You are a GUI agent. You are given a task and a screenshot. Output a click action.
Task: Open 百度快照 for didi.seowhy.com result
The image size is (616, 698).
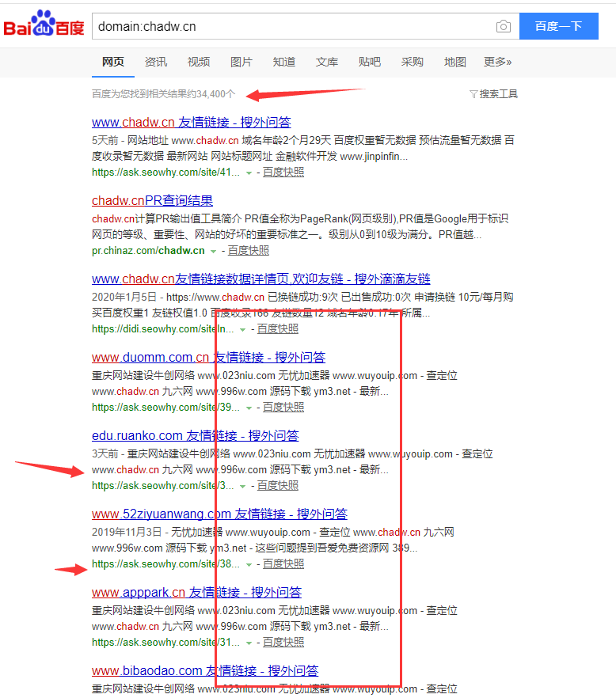[x=278, y=329]
